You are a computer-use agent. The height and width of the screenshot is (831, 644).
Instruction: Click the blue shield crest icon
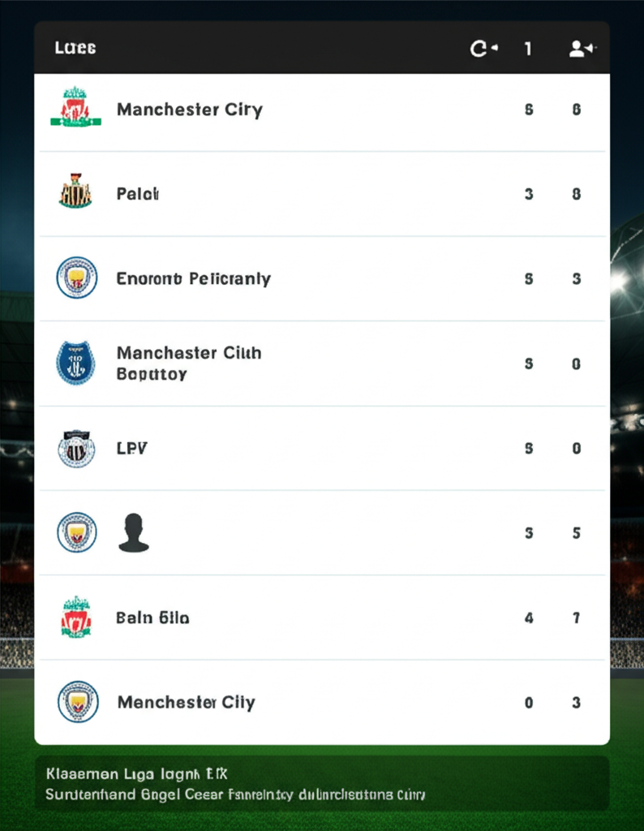(75, 363)
